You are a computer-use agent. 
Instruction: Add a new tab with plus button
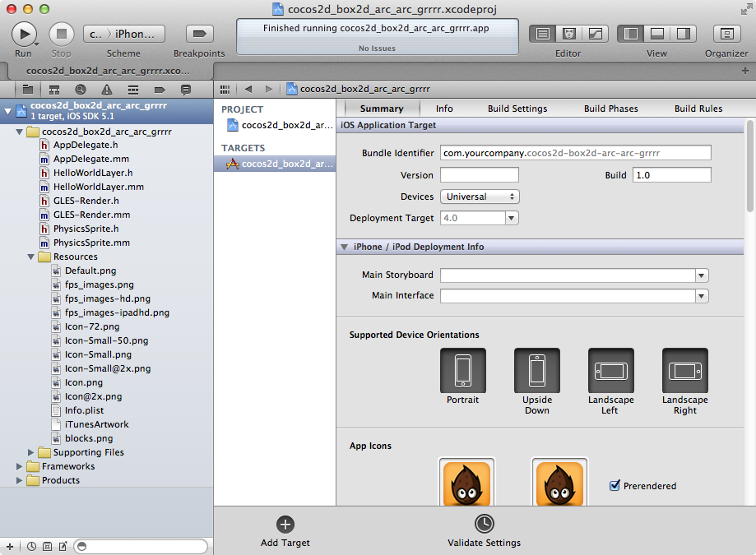pyautogui.click(x=745, y=71)
